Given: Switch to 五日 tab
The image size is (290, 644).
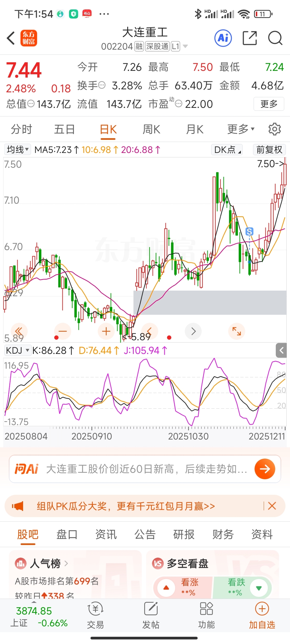Looking at the screenshot, I should [64, 129].
